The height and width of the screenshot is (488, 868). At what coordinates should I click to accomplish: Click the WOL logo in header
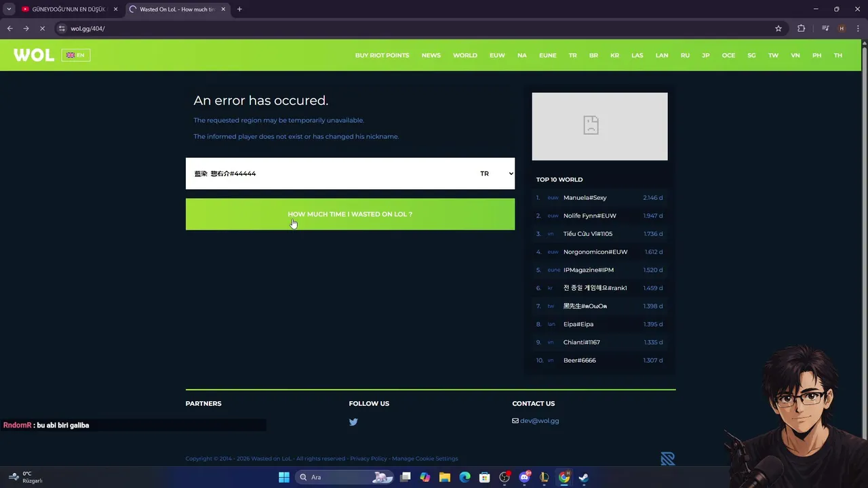[x=34, y=55]
